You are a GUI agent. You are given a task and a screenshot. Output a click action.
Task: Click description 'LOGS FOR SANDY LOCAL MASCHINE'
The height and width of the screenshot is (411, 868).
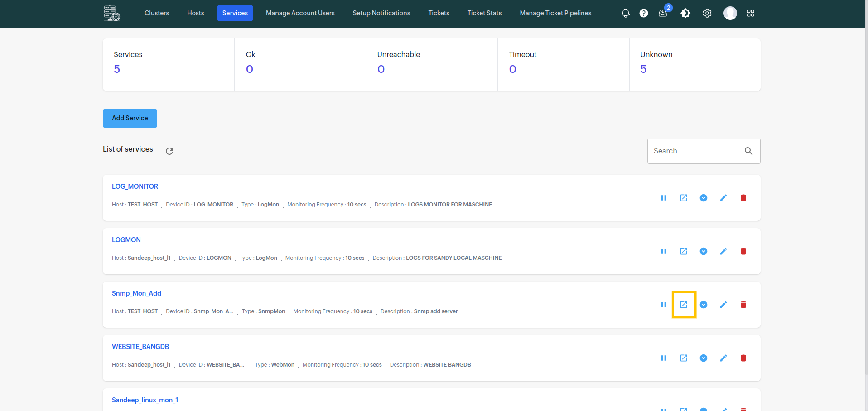point(453,258)
